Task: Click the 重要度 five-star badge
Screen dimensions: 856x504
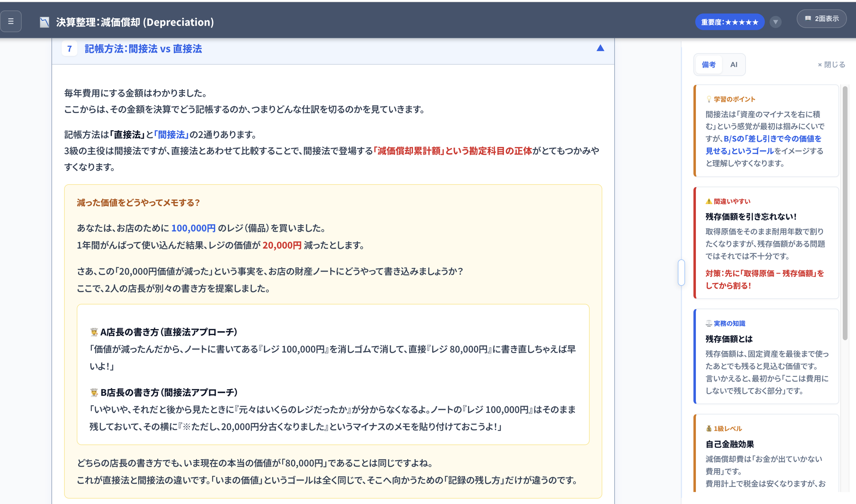Action: (730, 22)
